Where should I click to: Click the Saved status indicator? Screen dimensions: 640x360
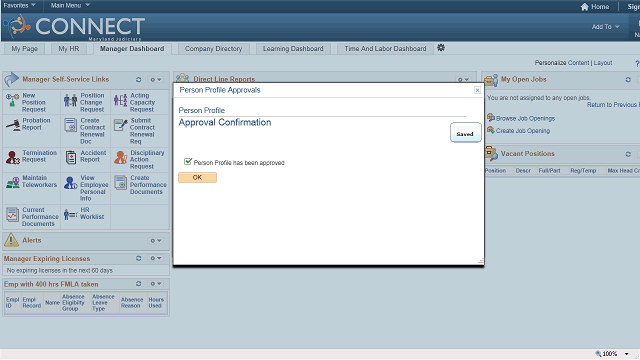(465, 133)
